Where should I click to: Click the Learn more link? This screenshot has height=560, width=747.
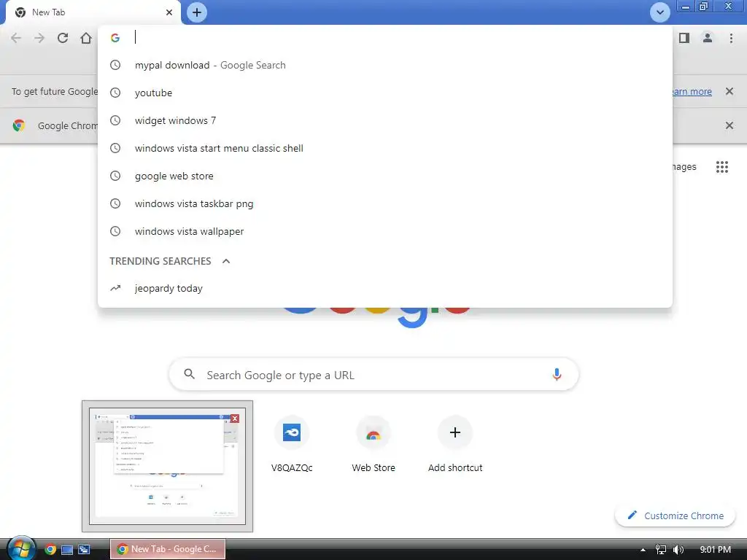click(692, 91)
